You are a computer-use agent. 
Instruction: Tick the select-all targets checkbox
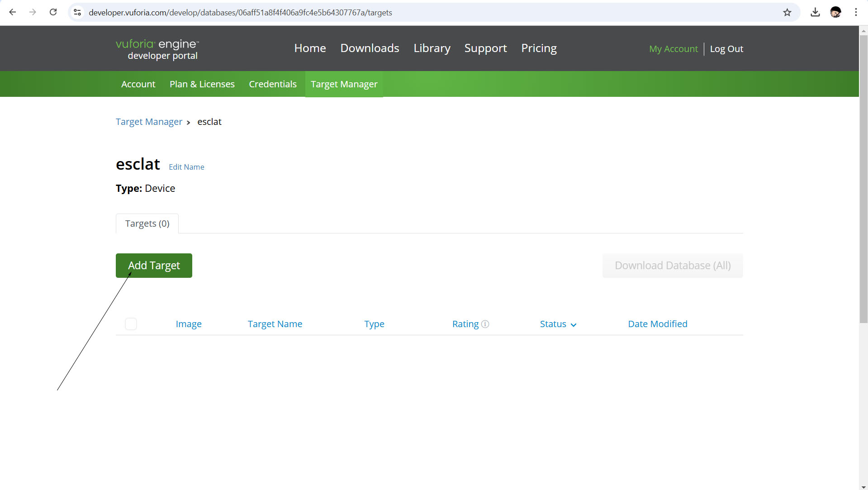(131, 324)
